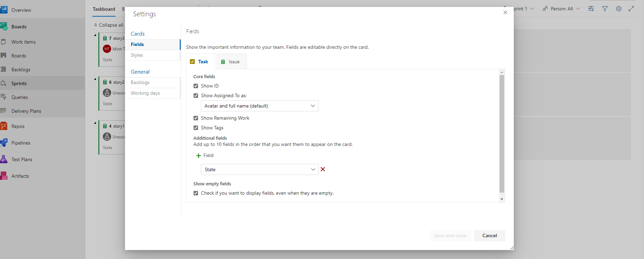
Task: Open Test Plans link in sidebar
Action: point(22,159)
